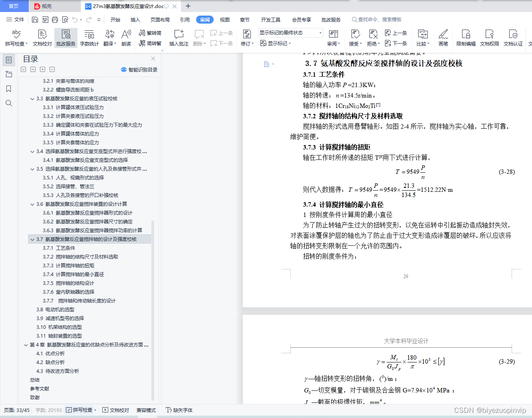Viewport: 532px width, 418px height.
Task: Open 批改服务 in the ribbon toolbar
Action: click(66, 38)
